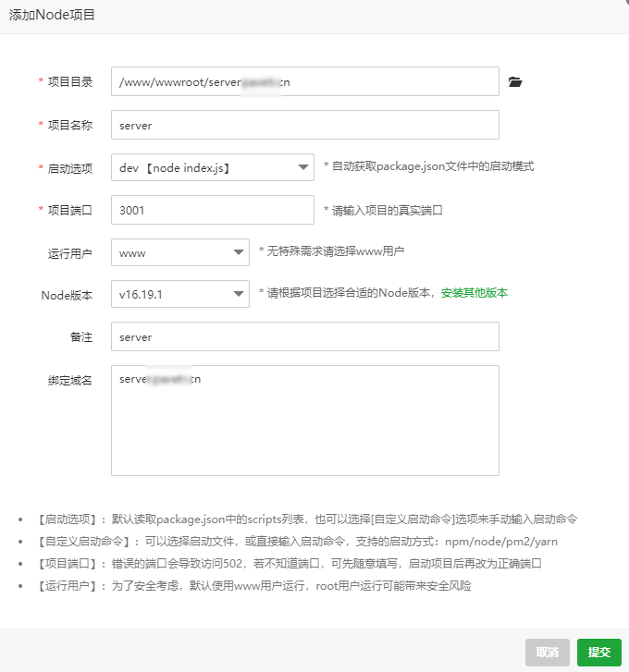Screen dimensions: 629x672
Task: Click the 项目名称 label
Action: point(70,125)
